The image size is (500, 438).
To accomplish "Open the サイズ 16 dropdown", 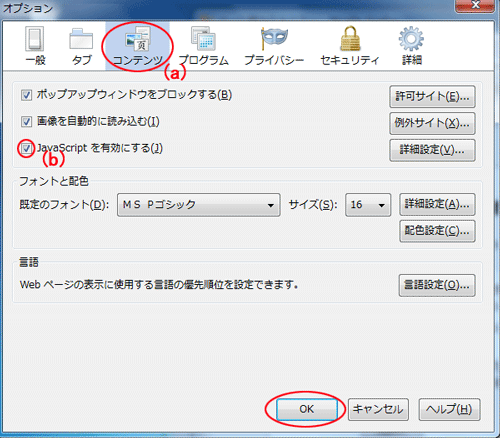I will (x=368, y=205).
